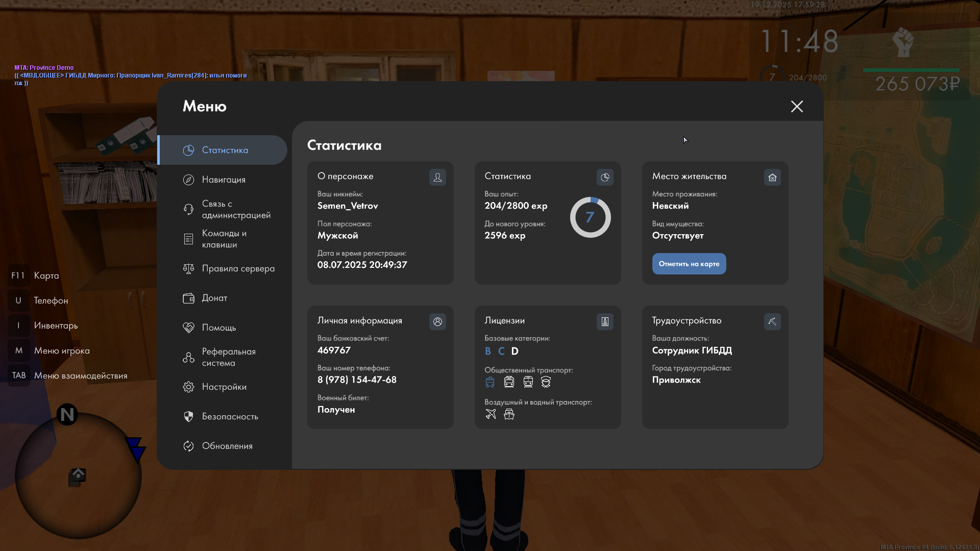Click the profile icon in О персонаже card
Screen dimensions: 980x551
click(x=437, y=177)
